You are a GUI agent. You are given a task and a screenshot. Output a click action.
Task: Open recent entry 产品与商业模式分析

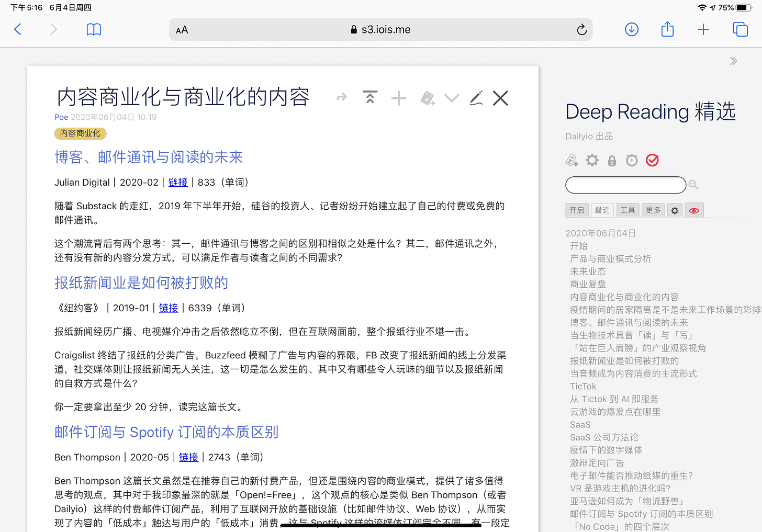tap(611, 258)
